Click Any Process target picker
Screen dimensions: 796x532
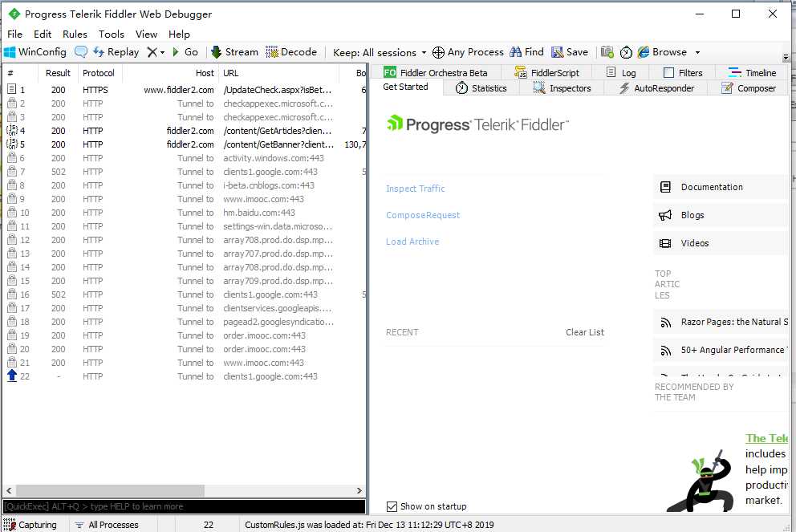468,52
